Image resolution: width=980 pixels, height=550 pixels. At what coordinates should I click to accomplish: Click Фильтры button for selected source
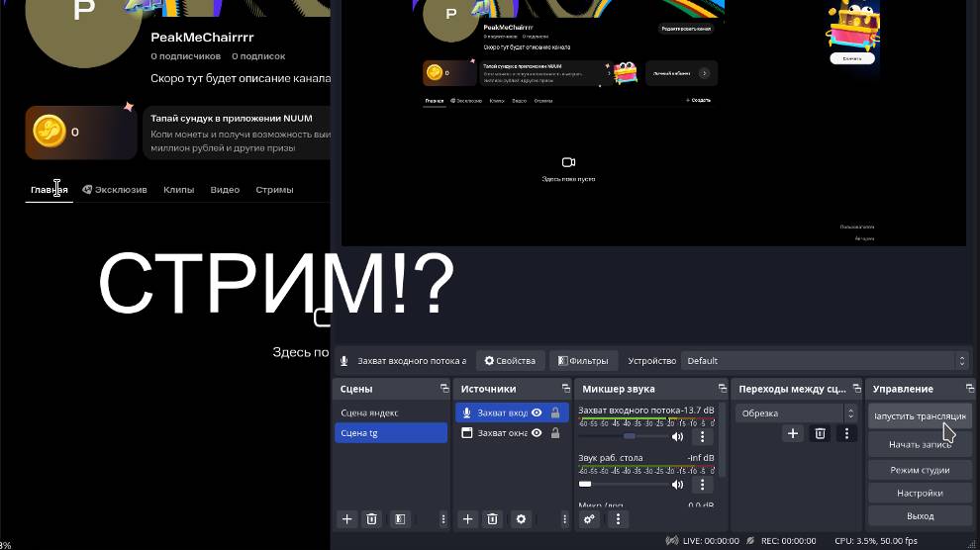click(x=583, y=361)
